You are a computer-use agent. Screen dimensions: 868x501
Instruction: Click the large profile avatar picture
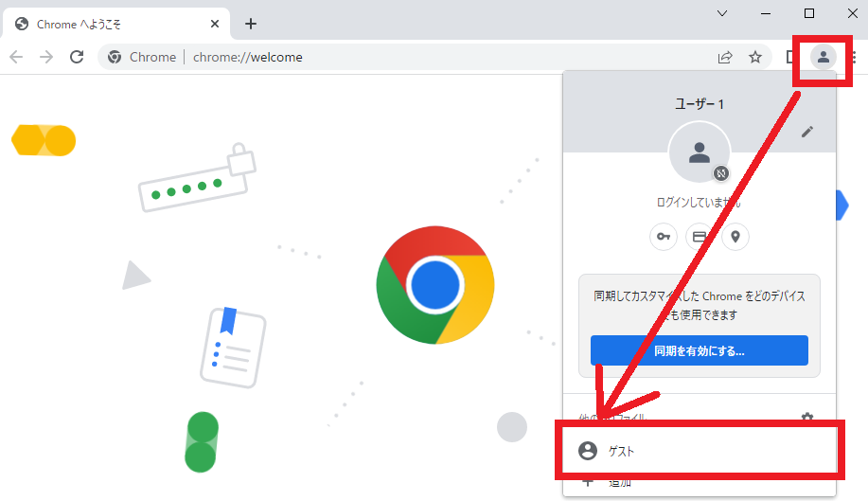point(700,152)
